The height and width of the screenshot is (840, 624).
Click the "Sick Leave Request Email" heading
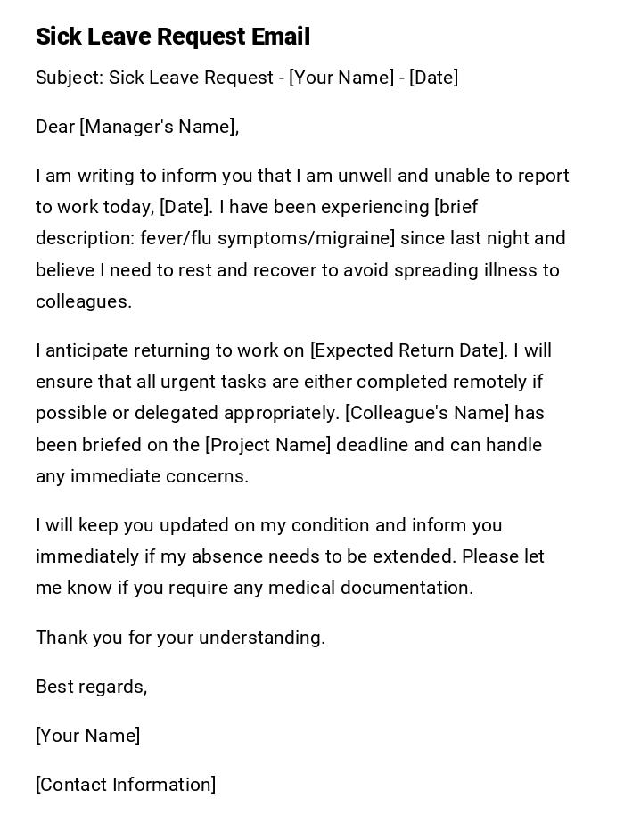[173, 37]
